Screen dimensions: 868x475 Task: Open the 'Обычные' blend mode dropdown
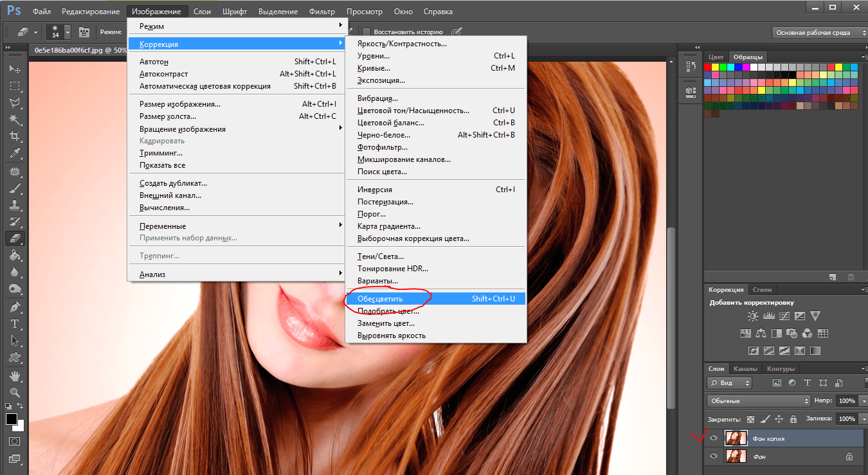tap(759, 400)
